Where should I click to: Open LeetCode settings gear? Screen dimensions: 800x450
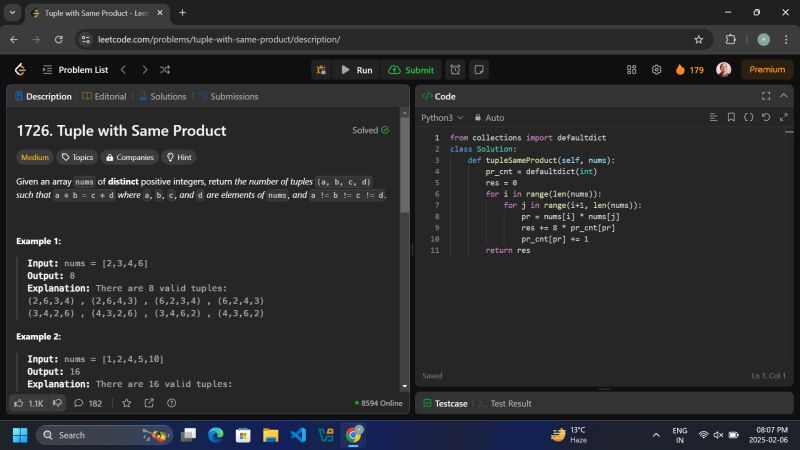point(657,70)
